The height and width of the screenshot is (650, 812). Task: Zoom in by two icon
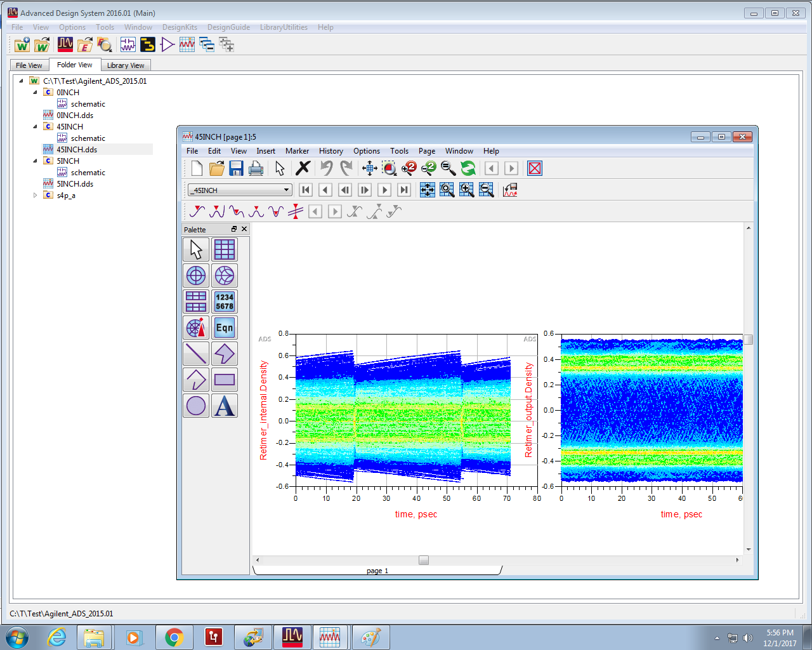click(409, 168)
